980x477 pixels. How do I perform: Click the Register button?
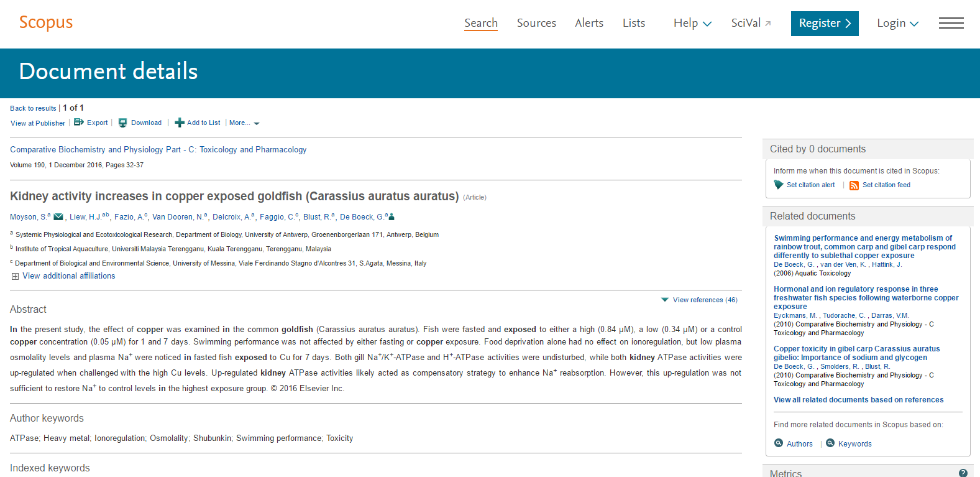tap(825, 23)
